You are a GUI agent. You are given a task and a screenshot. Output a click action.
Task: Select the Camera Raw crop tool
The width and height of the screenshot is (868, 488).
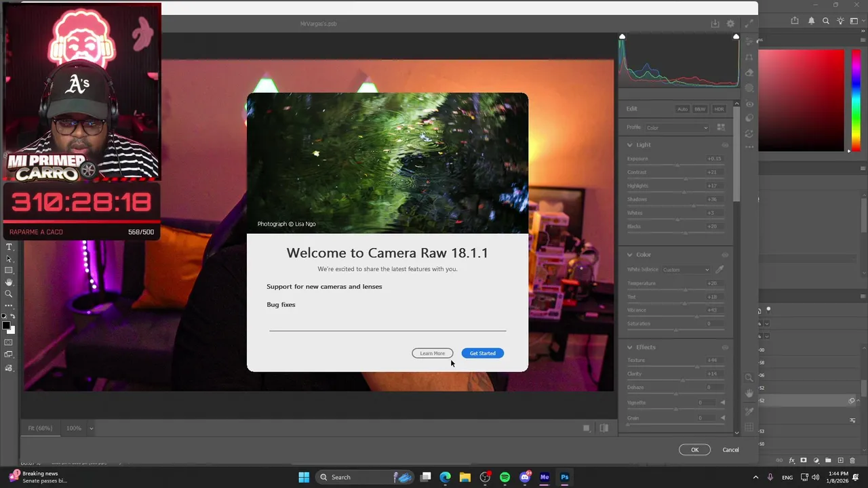749,58
